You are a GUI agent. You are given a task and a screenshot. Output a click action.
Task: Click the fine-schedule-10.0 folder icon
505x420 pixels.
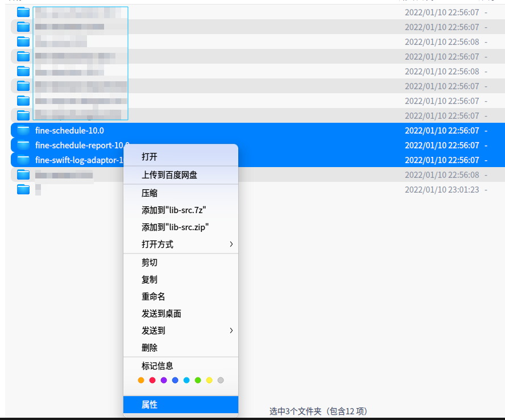tap(22, 130)
